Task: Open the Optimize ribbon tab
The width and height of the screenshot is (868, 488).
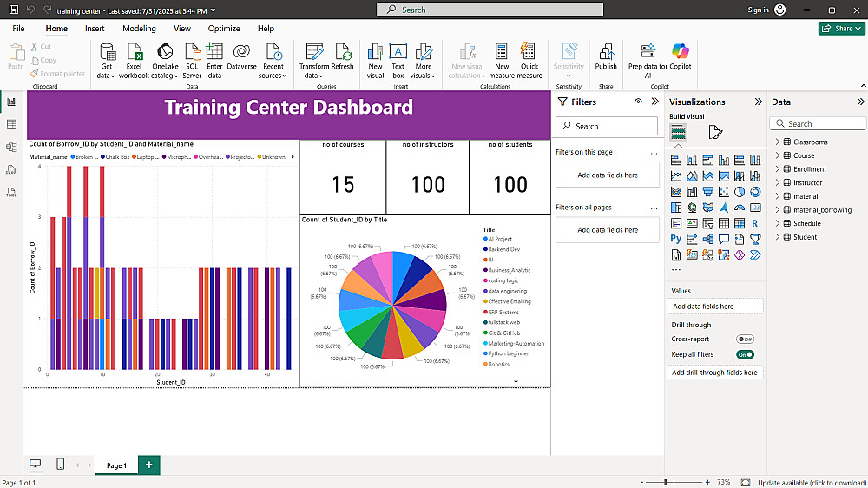Action: (224, 29)
